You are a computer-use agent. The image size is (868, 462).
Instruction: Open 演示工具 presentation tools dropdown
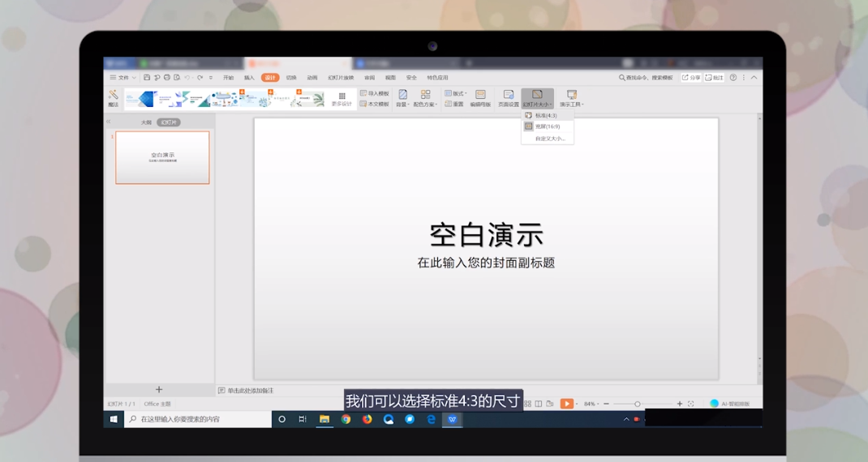tap(571, 99)
